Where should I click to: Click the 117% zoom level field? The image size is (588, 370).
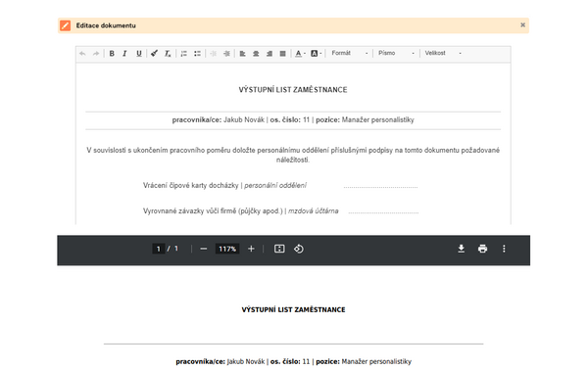pos(227,249)
